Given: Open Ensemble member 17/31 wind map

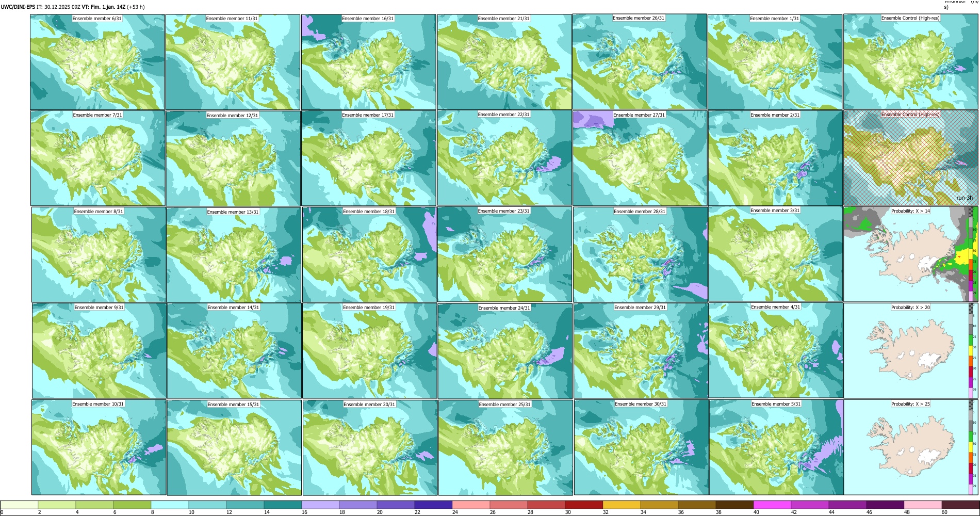Looking at the screenshot, I should pyautogui.click(x=369, y=158).
